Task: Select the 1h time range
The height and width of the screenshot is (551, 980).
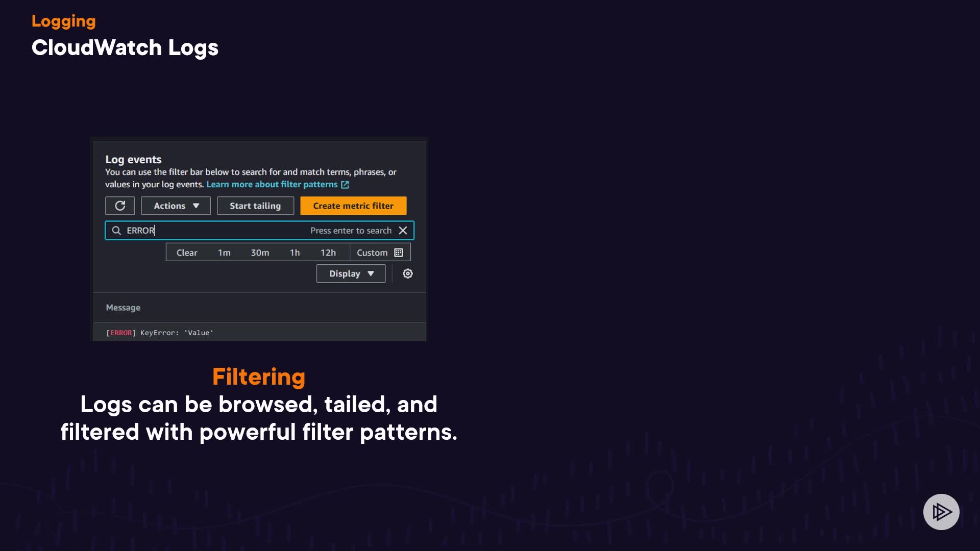Action: (295, 253)
